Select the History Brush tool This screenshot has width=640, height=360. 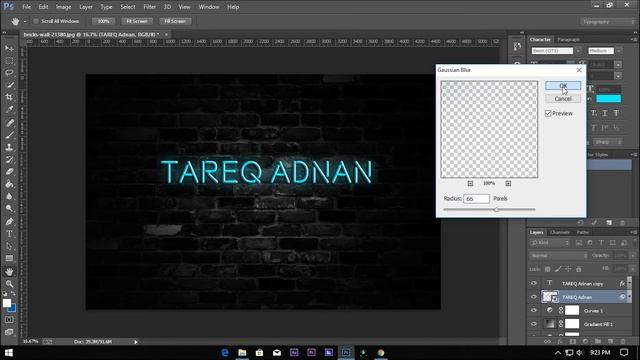[9, 160]
